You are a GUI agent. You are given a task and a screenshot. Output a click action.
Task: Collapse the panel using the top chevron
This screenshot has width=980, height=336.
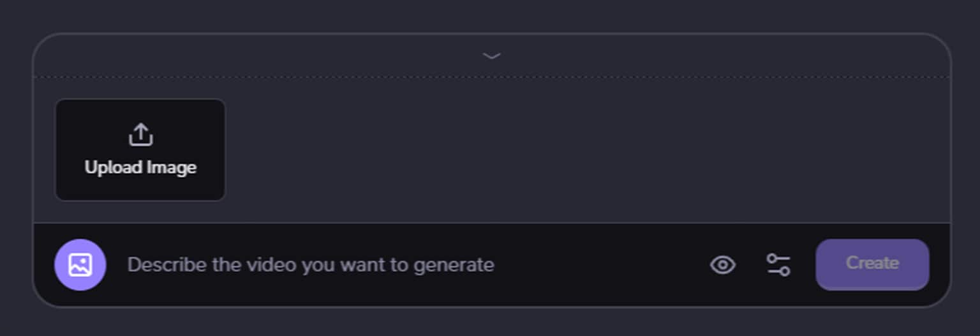pos(491,56)
